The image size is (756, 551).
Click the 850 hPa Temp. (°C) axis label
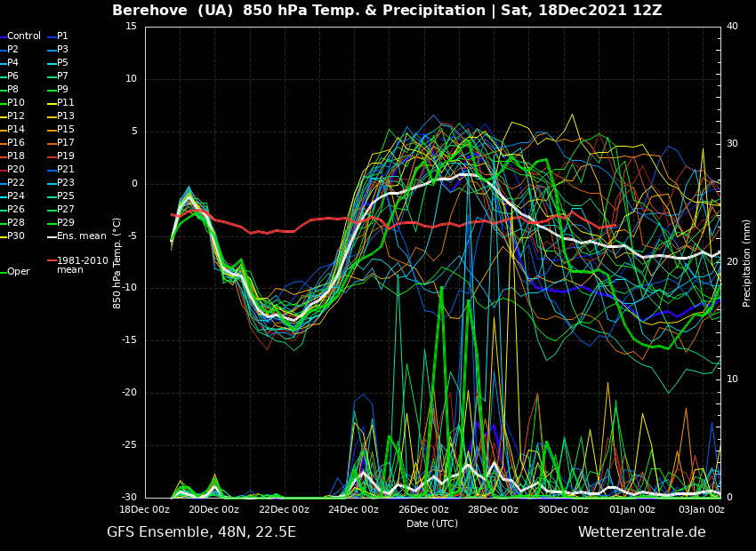point(117,262)
